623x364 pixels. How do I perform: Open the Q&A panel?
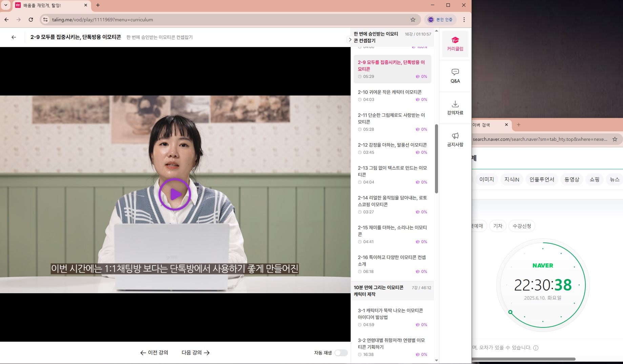click(x=455, y=76)
